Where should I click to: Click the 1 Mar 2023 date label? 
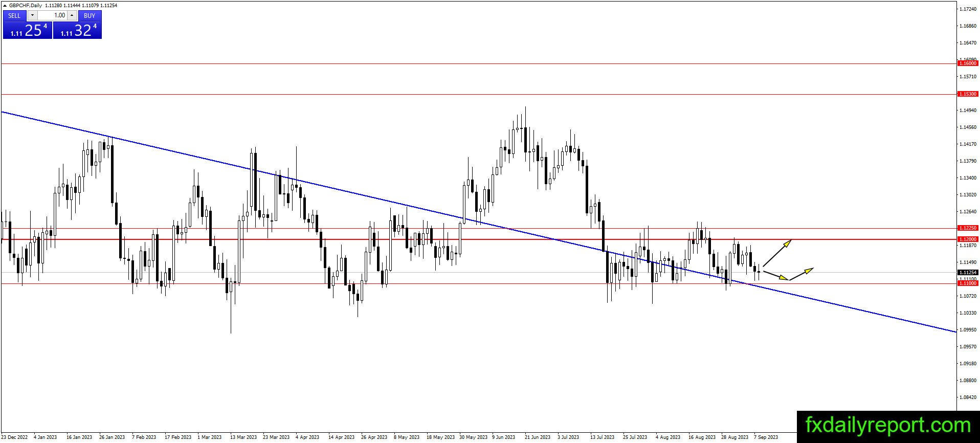click(210, 437)
